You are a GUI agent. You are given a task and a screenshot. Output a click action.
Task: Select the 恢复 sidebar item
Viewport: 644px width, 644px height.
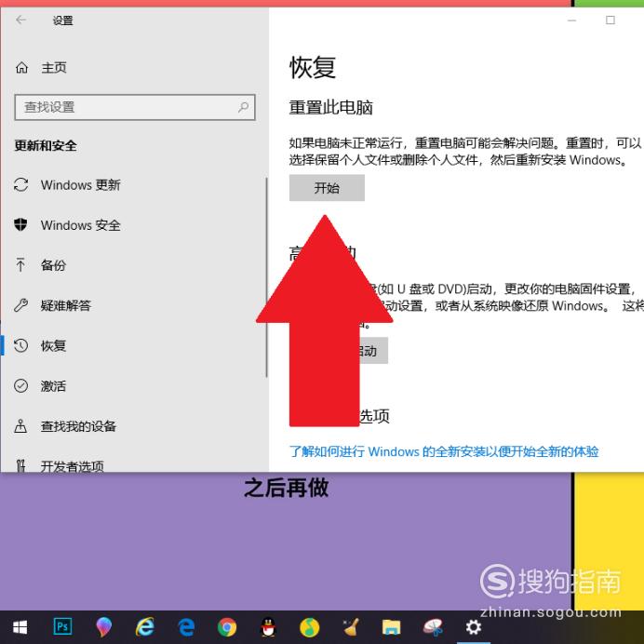[x=53, y=345]
